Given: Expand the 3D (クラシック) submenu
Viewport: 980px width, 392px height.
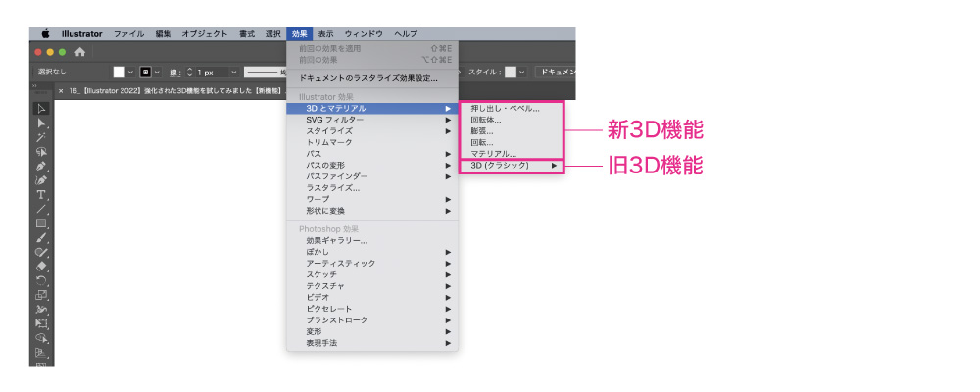Looking at the screenshot, I should pos(512,166).
